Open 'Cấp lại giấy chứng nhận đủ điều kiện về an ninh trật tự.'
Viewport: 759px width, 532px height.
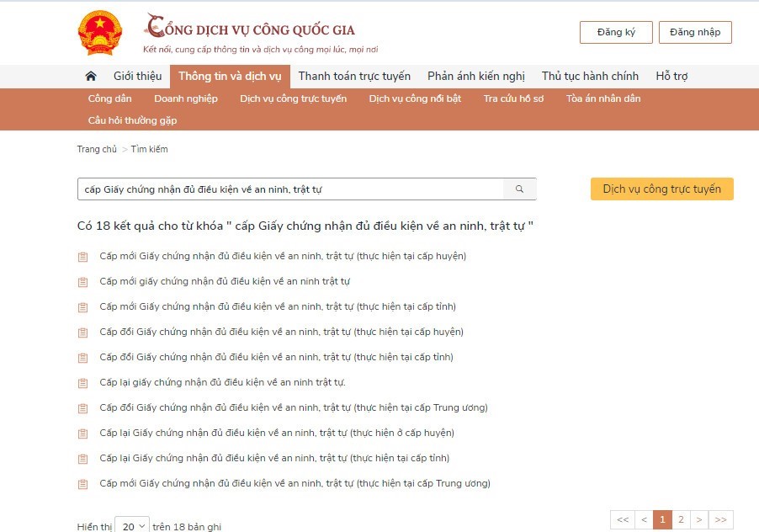pyautogui.click(x=222, y=382)
